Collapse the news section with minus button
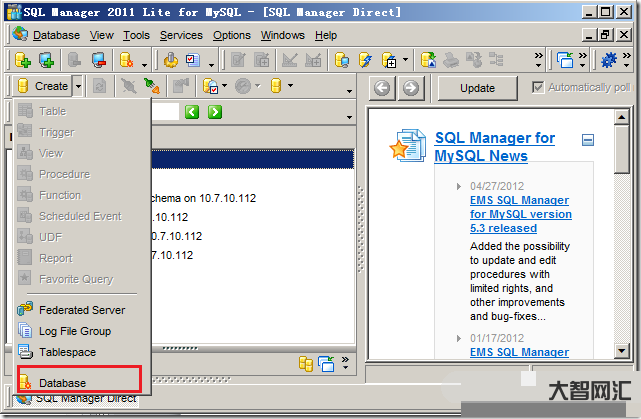 point(587,140)
